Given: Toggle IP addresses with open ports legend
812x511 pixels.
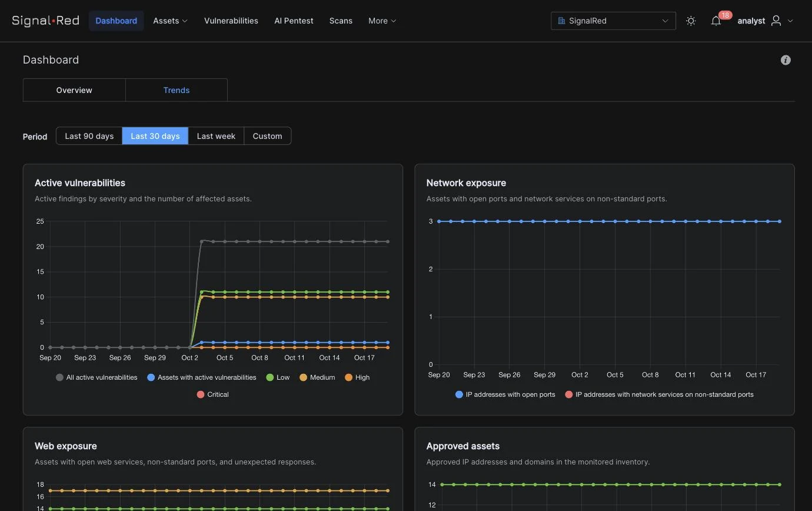Looking at the screenshot, I should [505, 394].
